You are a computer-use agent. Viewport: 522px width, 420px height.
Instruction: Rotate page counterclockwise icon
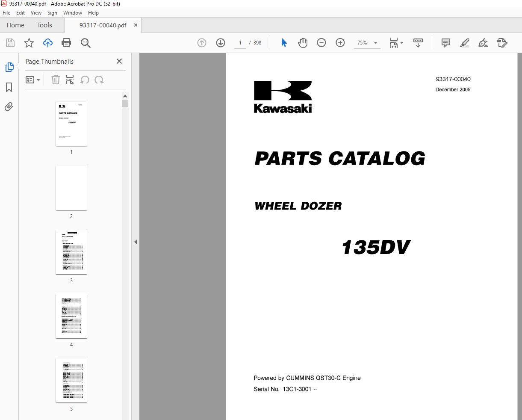[x=85, y=80]
